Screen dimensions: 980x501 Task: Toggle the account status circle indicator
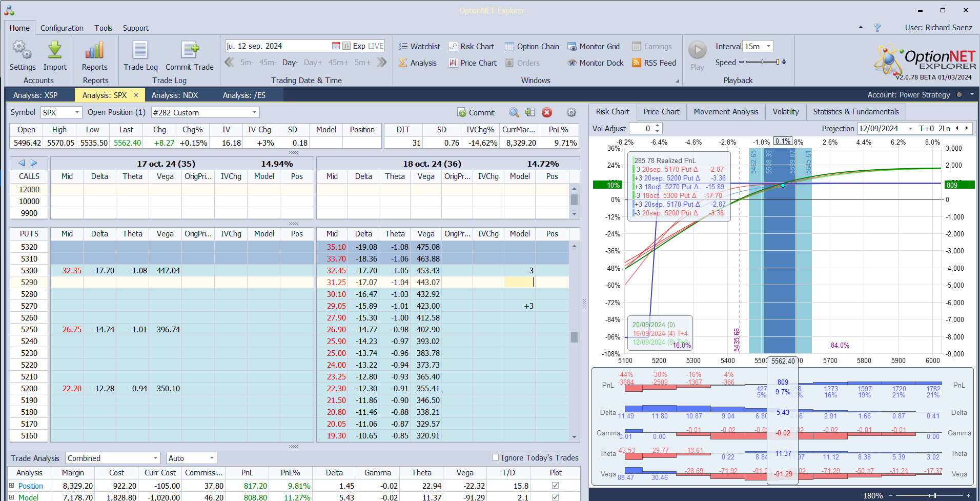point(959,95)
